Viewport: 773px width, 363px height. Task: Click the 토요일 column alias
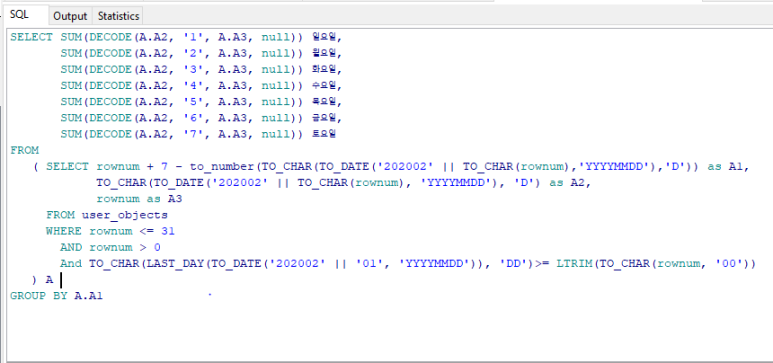pyautogui.click(x=324, y=134)
